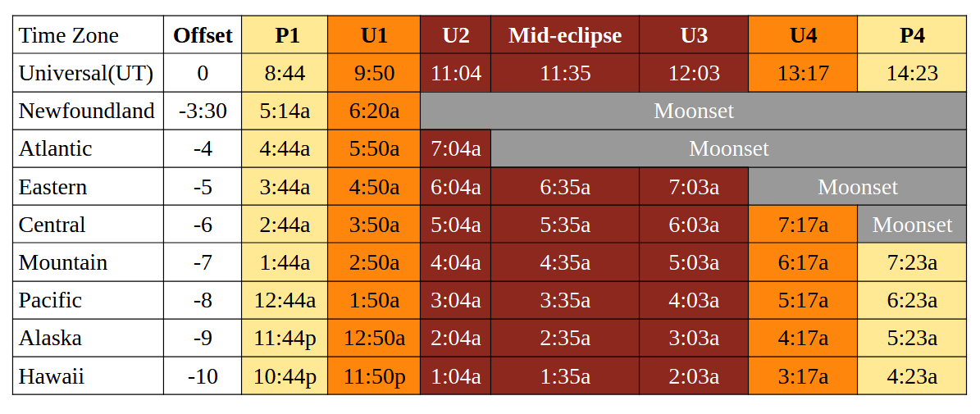This screenshot has height=414, width=980.
Task: Click the Mid-eclipse column header
Action: pos(565,35)
